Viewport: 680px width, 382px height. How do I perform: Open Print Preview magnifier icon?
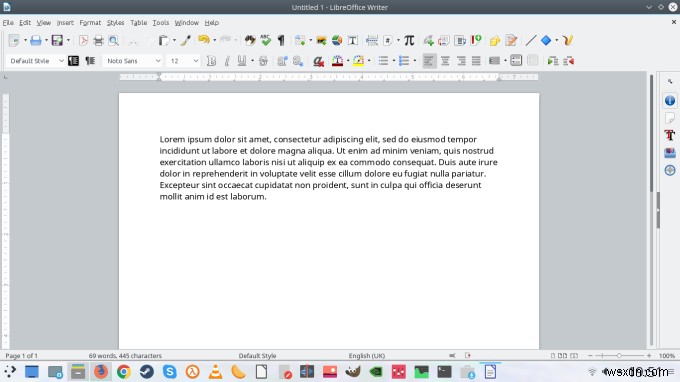pos(114,40)
